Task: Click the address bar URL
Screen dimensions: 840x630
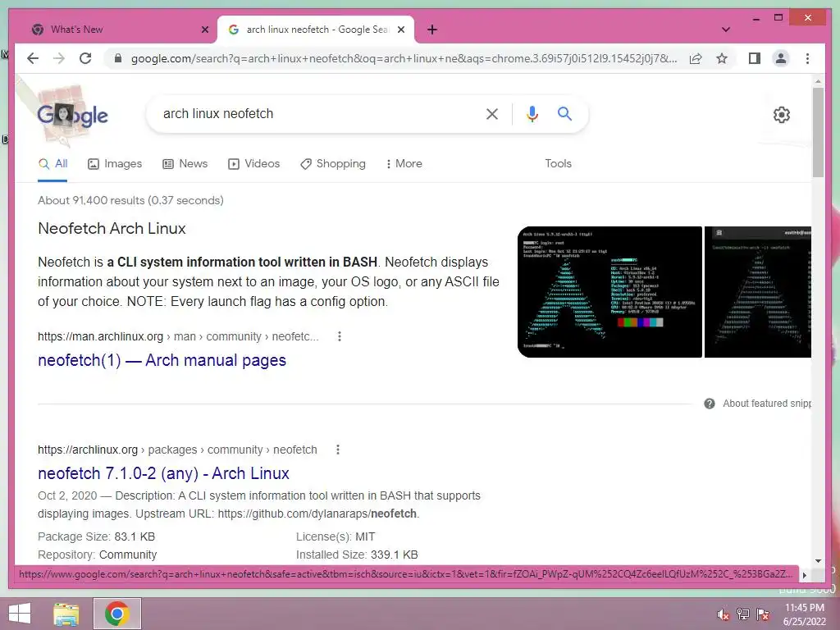Action: tap(404, 58)
